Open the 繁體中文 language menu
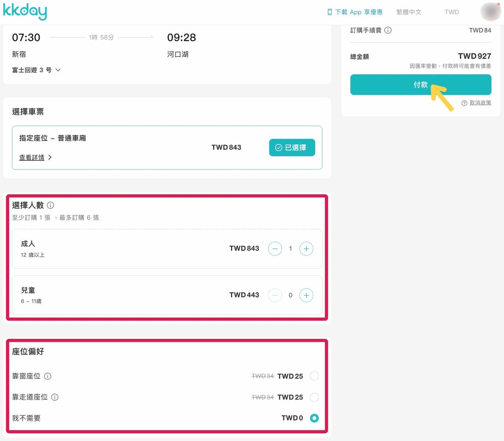Image resolution: width=504 pixels, height=441 pixels. pos(409,12)
